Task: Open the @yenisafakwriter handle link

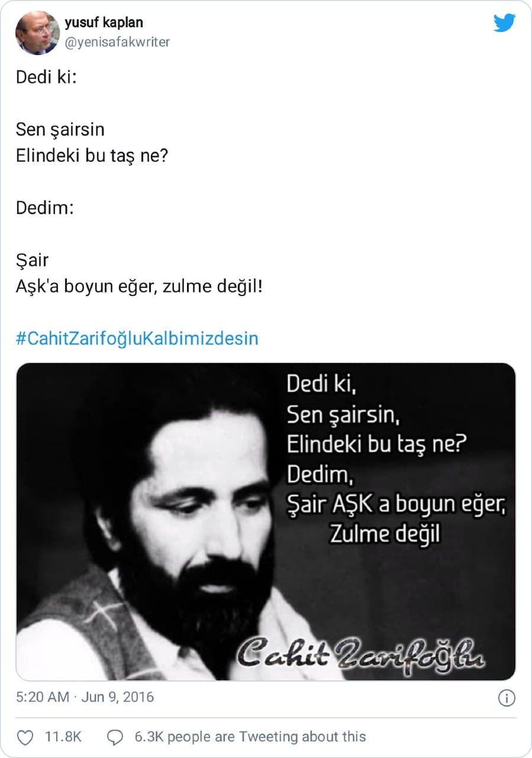Action: coord(117,42)
